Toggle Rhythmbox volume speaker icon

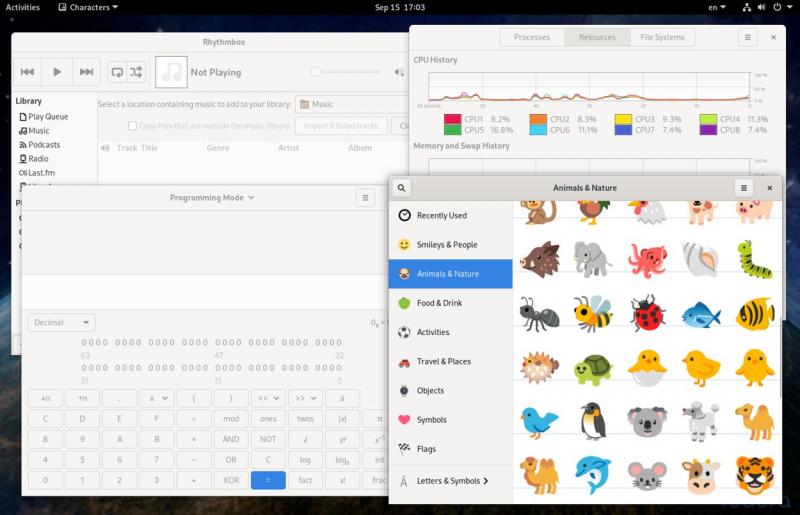click(398, 72)
